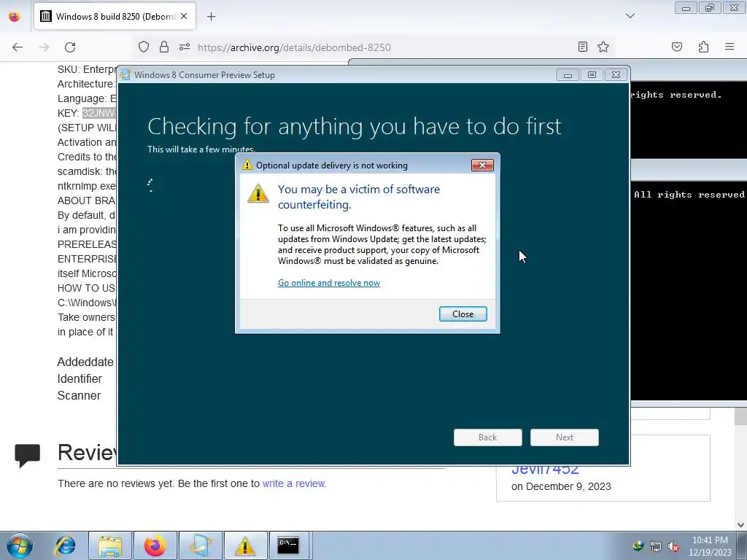Click the page scrollbar down arrow
747x560 pixels.
(740, 525)
